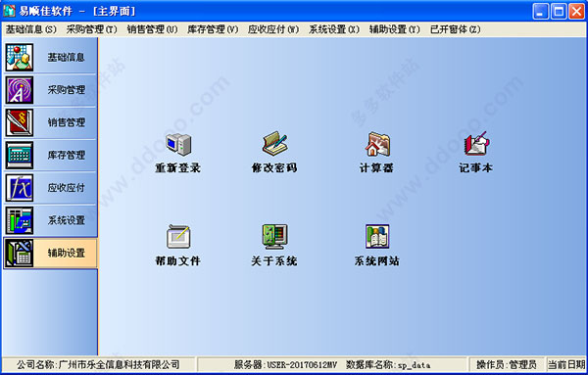Minimize the 易顺佳软件 window
The width and height of the screenshot is (588, 375).
(x=540, y=11)
